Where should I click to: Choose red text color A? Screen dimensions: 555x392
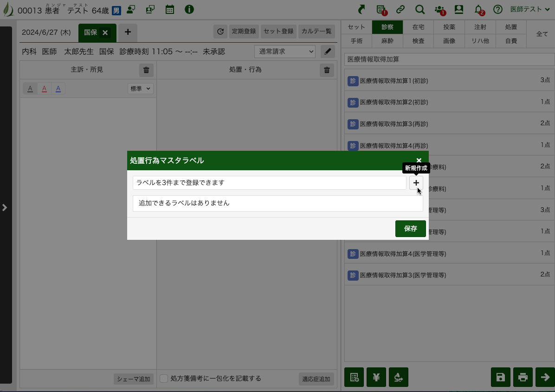point(44,89)
